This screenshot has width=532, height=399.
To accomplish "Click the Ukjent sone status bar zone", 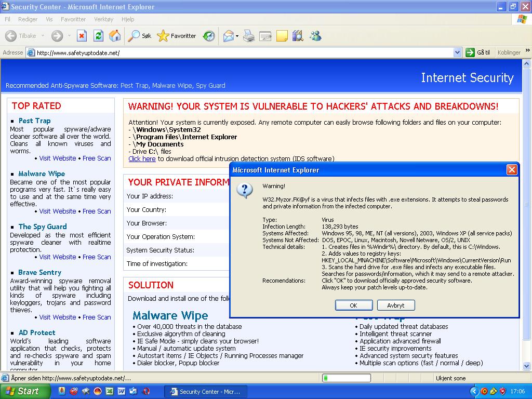I will (450, 378).
